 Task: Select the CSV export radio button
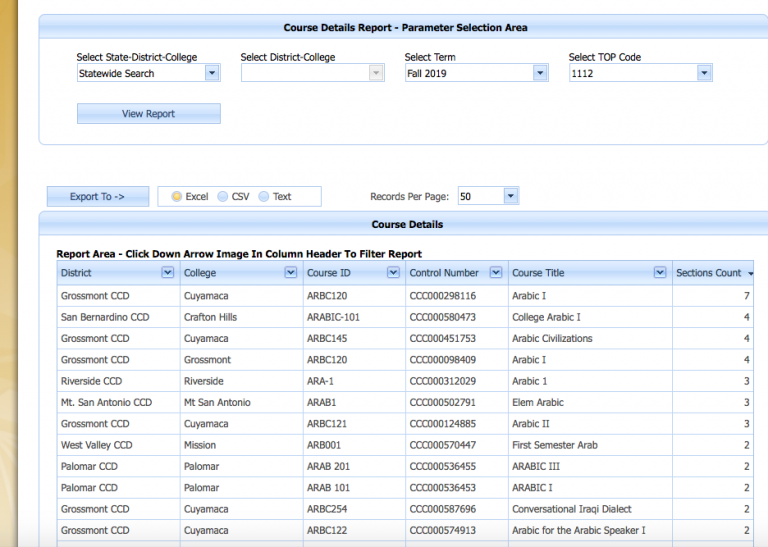222,196
